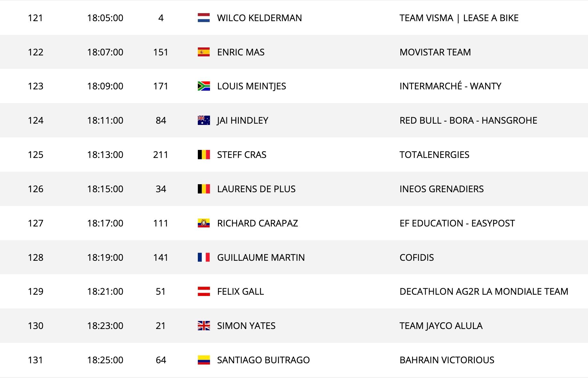The width and height of the screenshot is (588, 378).
Task: Click the Colombian flag next to Santiago Buitrago
Action: click(204, 360)
